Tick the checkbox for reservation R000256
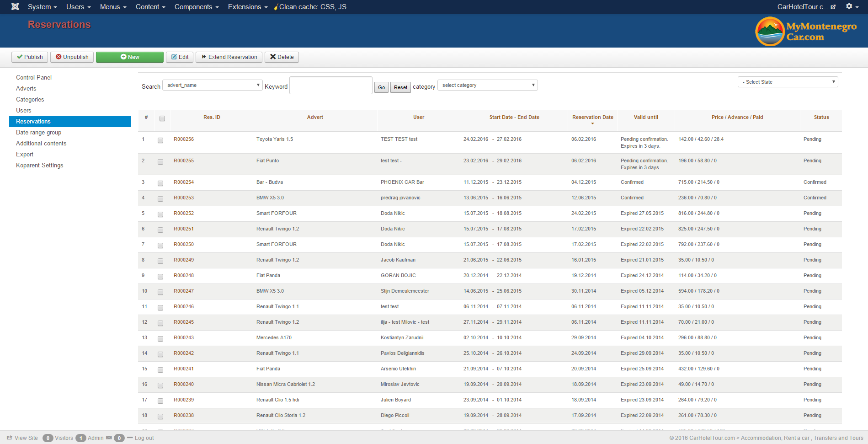 (x=160, y=140)
